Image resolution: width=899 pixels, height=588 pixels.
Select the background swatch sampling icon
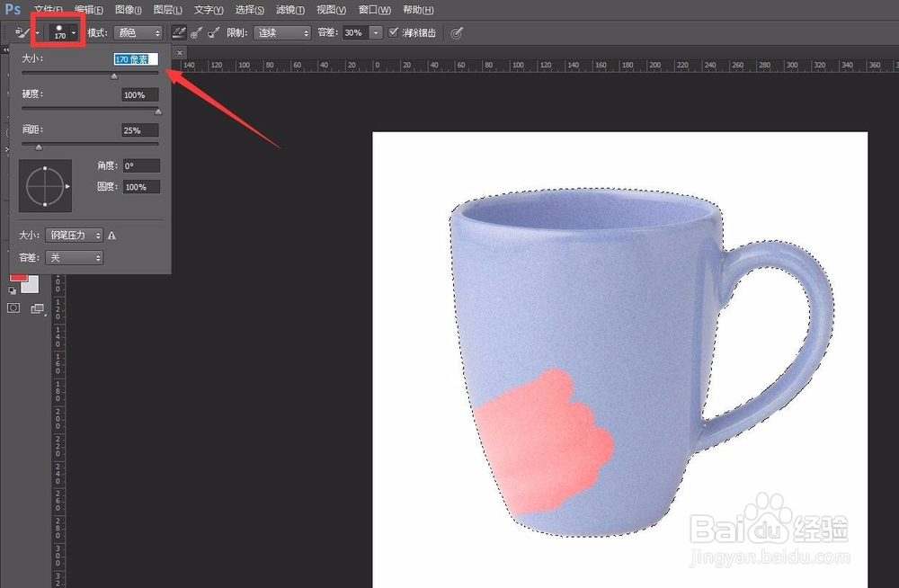213,32
